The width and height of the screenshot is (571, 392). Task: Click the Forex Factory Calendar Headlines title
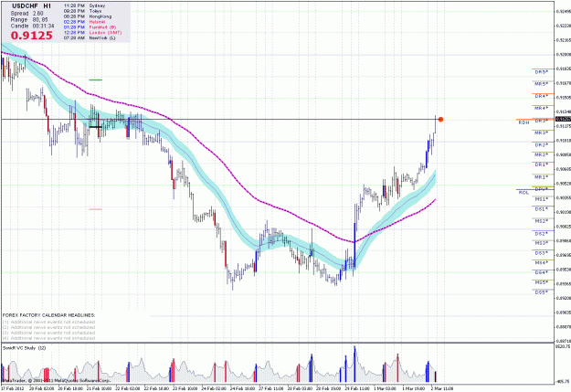coord(48,314)
